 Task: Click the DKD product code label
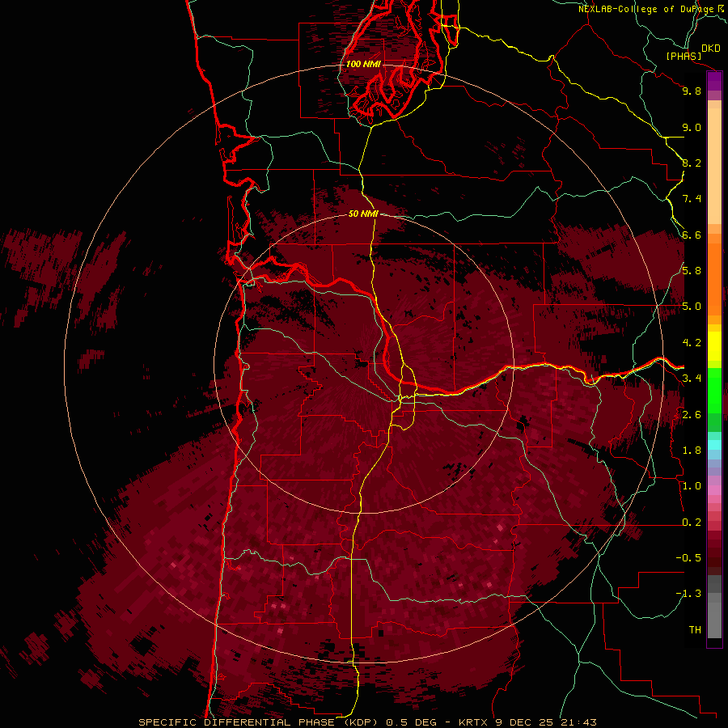[711, 49]
